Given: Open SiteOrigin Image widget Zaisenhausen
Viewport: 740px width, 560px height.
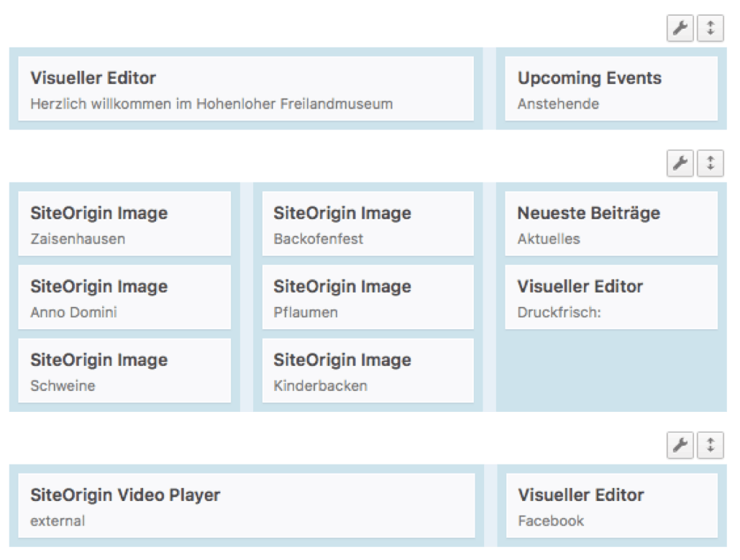Looking at the screenshot, I should pyautogui.click(x=124, y=224).
